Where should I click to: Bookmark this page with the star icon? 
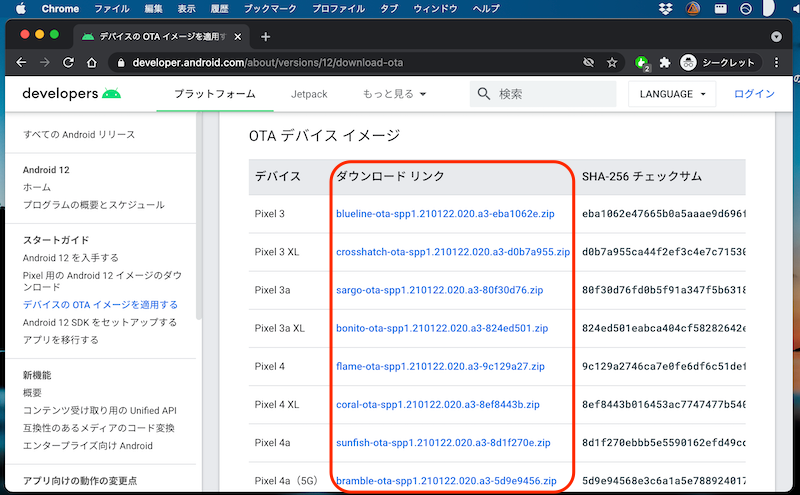point(612,62)
